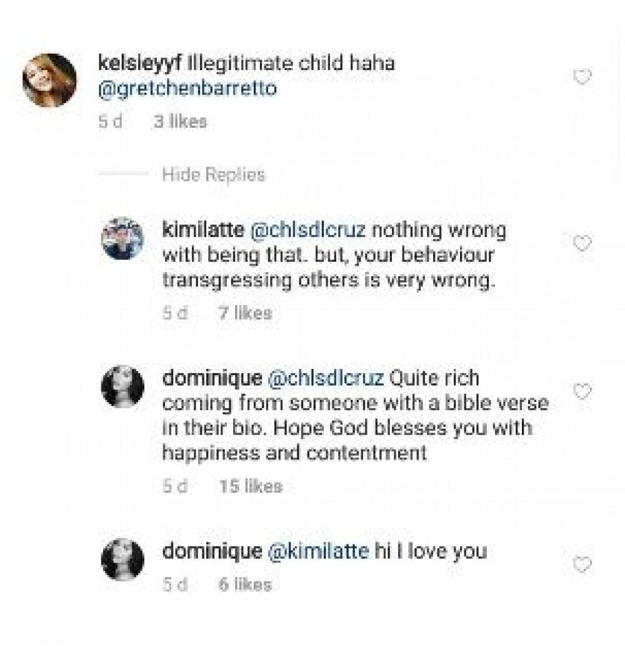
Task: Collapse the thread with Hide Replies
Action: pyautogui.click(x=213, y=175)
